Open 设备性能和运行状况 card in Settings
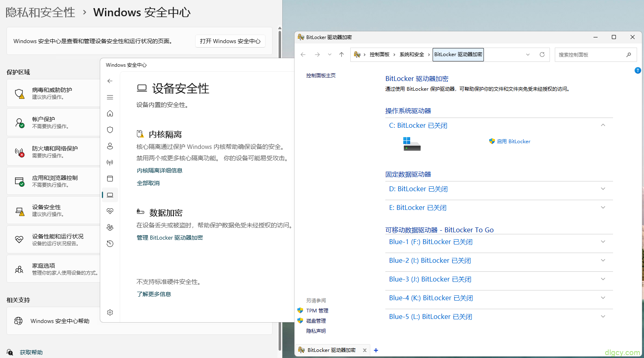Screen dimensions: 644x358 (x=54, y=240)
